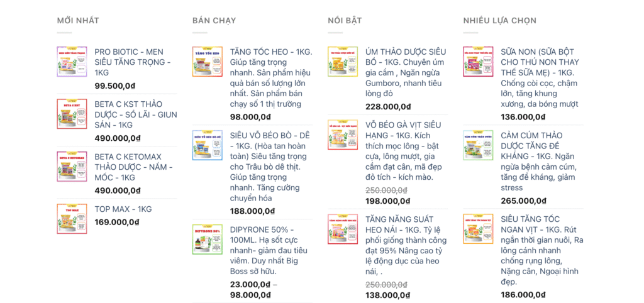Open the BETA C KST product image
This screenshot has width=644, height=303.
72,114
